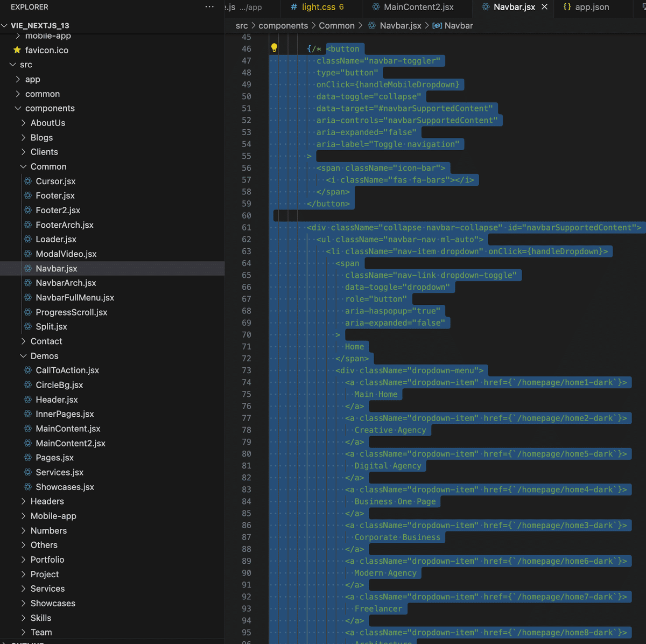Close the Navbar.jsx editor tab
Image resolution: width=646 pixels, height=644 pixels.
tap(544, 7)
